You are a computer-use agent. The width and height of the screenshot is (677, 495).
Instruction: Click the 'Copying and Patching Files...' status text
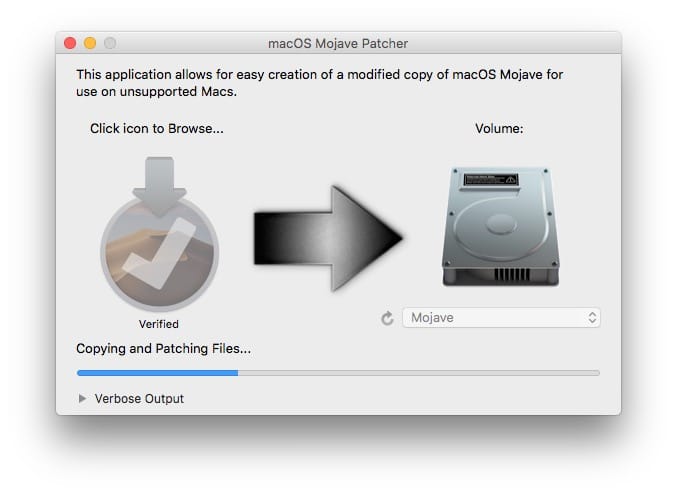[163, 349]
